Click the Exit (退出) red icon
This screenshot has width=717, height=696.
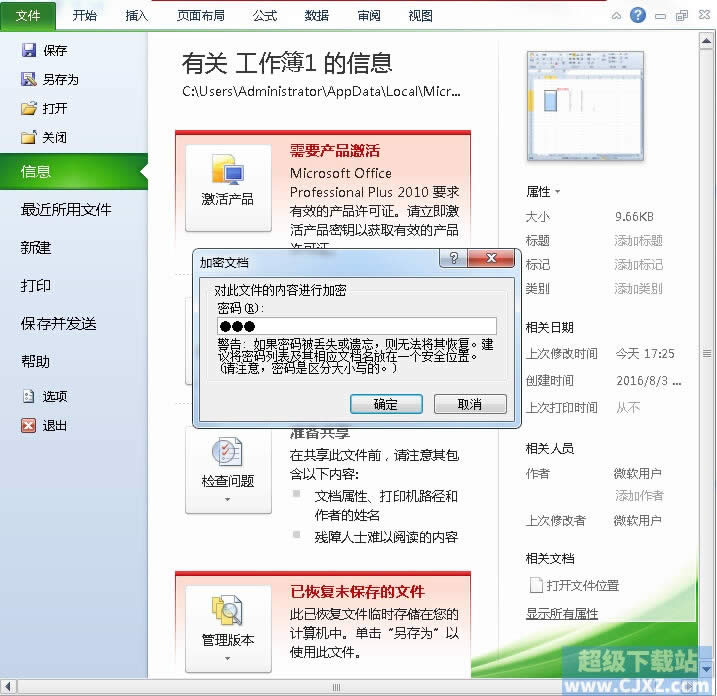(x=28, y=426)
